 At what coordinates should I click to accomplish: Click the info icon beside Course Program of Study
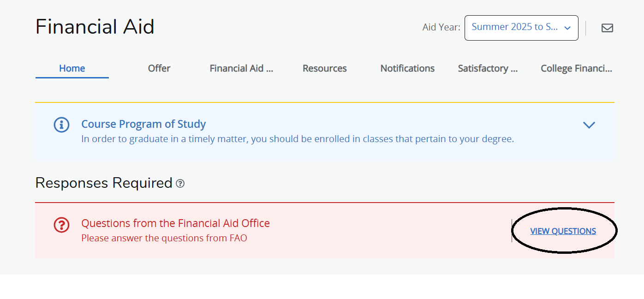pyautogui.click(x=61, y=125)
